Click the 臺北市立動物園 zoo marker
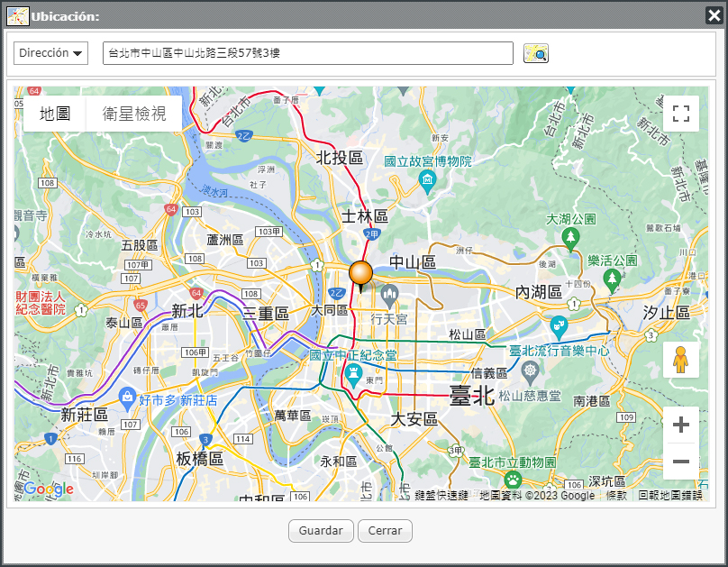Viewport: 728px width, 567px height. (513, 480)
